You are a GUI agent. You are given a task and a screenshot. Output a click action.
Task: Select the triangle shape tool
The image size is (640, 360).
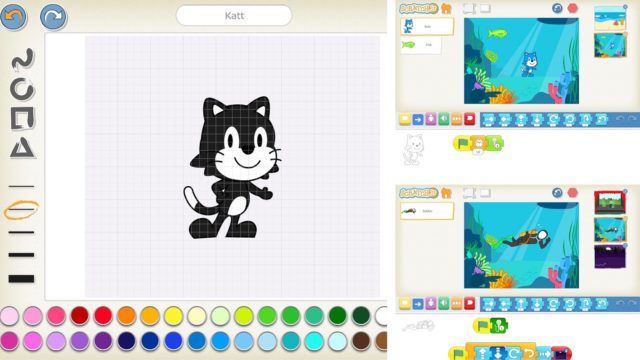click(x=22, y=148)
